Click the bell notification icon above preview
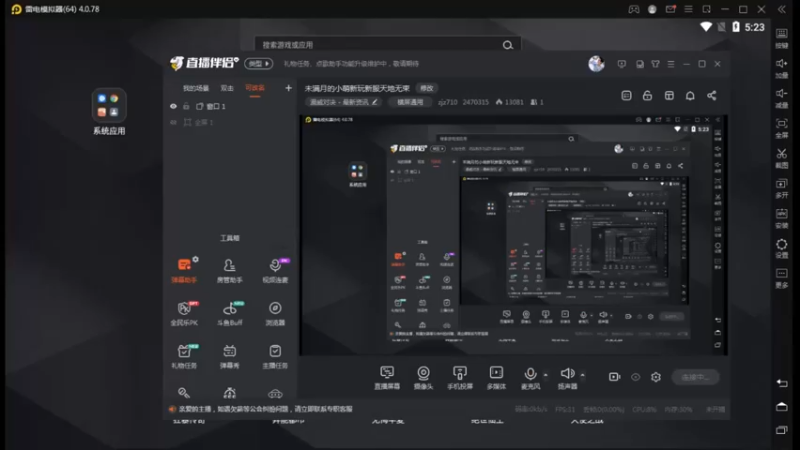Screen dimensions: 800x450 tap(690, 95)
